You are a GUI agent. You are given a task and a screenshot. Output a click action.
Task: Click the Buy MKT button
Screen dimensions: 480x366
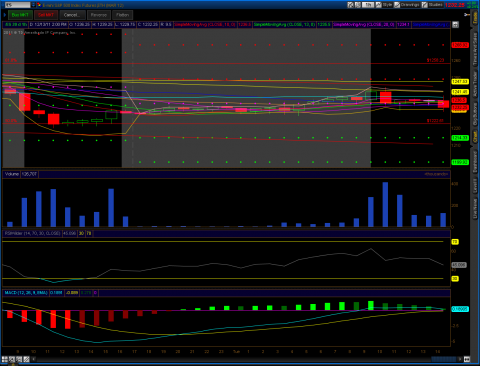coord(20,15)
